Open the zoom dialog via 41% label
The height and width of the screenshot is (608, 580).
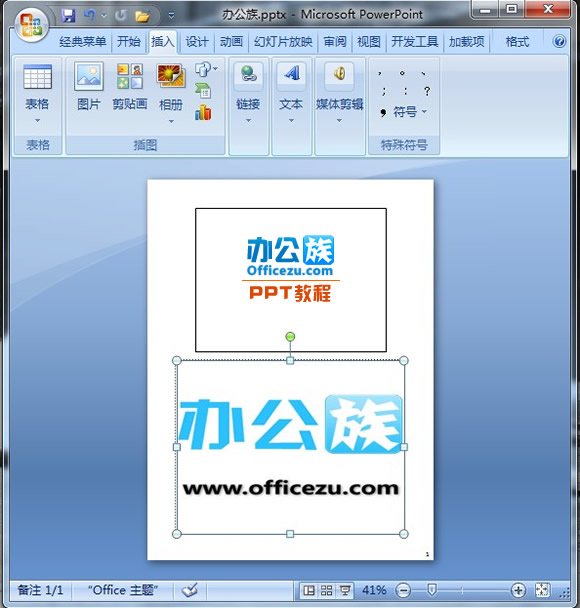[x=374, y=590]
